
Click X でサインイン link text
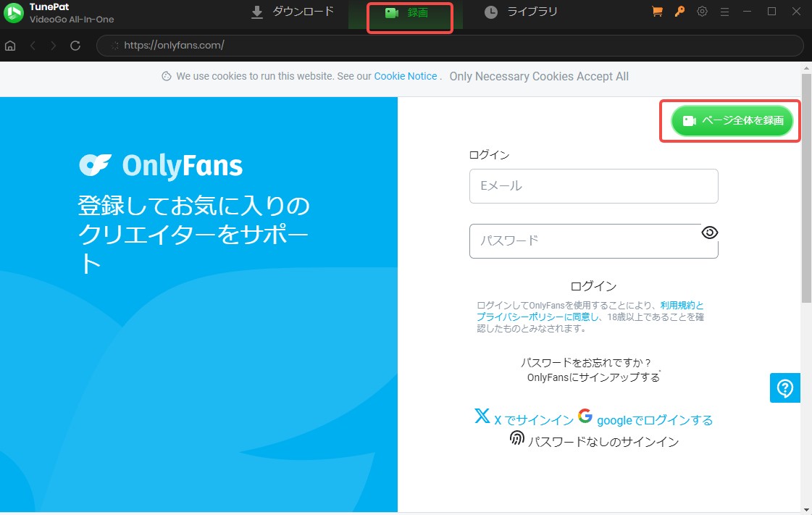pyautogui.click(x=534, y=420)
